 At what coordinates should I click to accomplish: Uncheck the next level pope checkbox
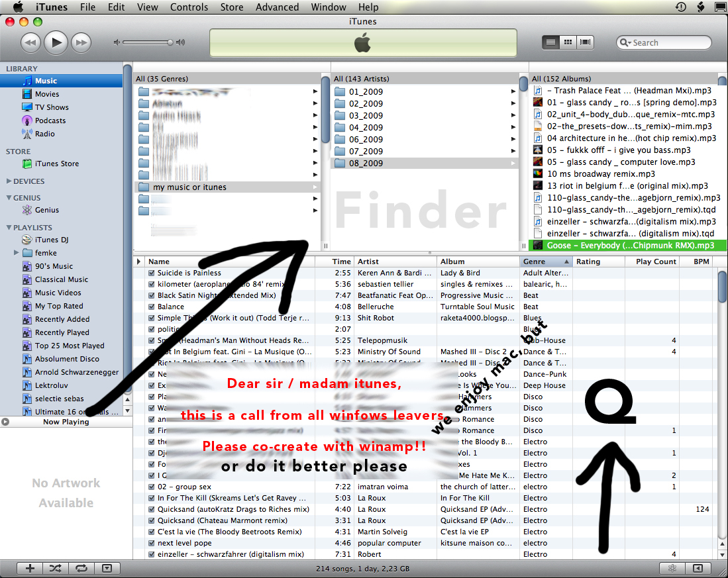pyautogui.click(x=151, y=543)
